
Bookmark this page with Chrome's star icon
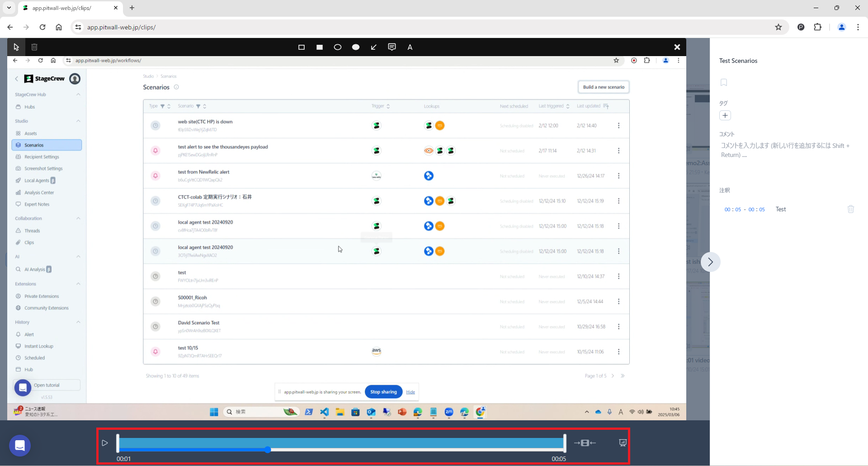[x=778, y=27]
